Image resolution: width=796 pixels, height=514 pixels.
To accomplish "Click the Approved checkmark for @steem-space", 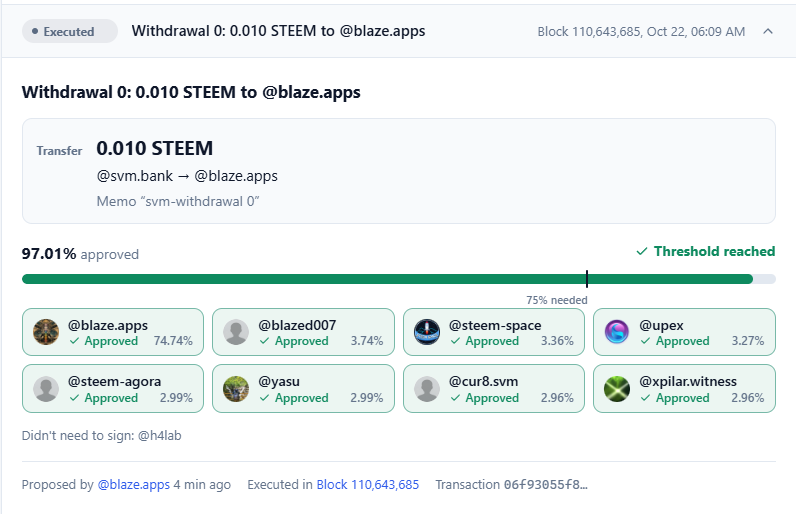I will click(455, 341).
